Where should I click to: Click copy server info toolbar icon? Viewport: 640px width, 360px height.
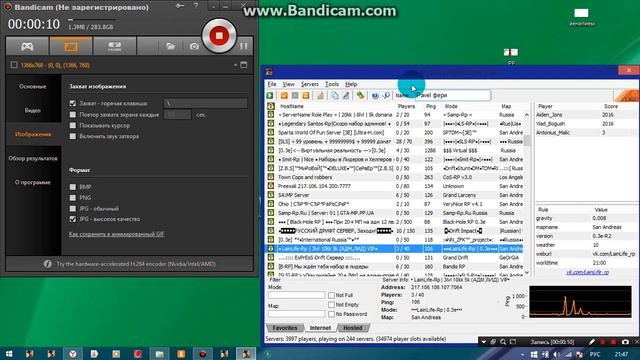tap(335, 96)
